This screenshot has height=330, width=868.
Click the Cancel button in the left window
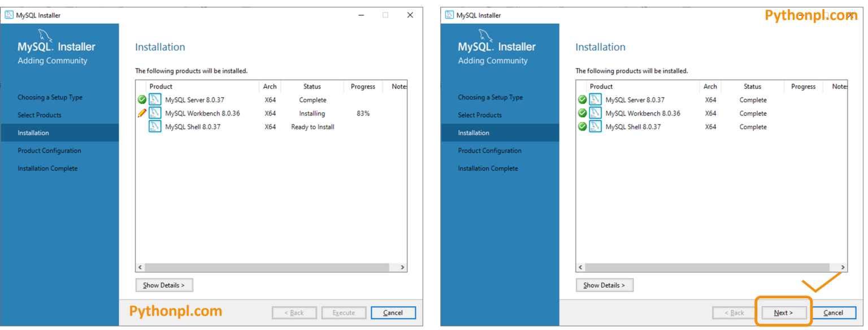pyautogui.click(x=393, y=312)
